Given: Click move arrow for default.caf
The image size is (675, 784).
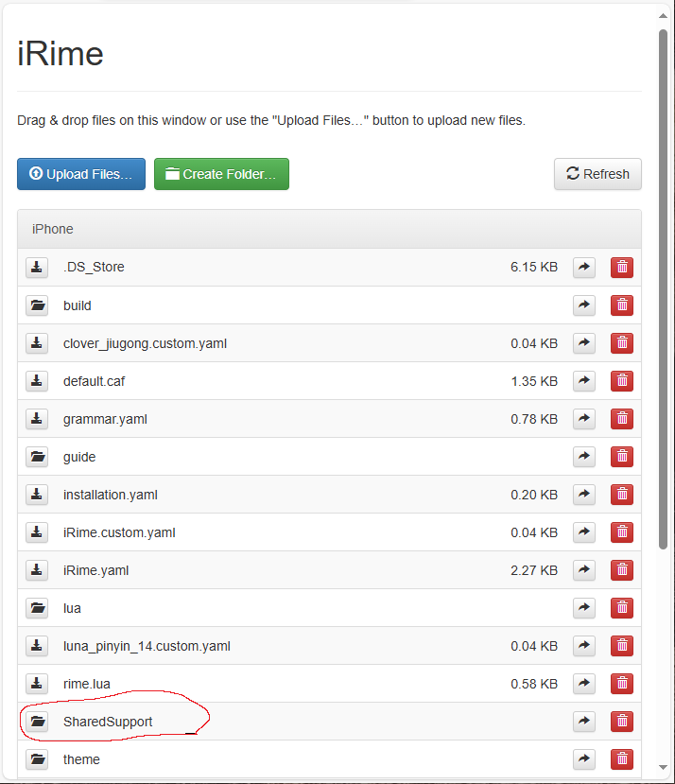Looking at the screenshot, I should (584, 381).
